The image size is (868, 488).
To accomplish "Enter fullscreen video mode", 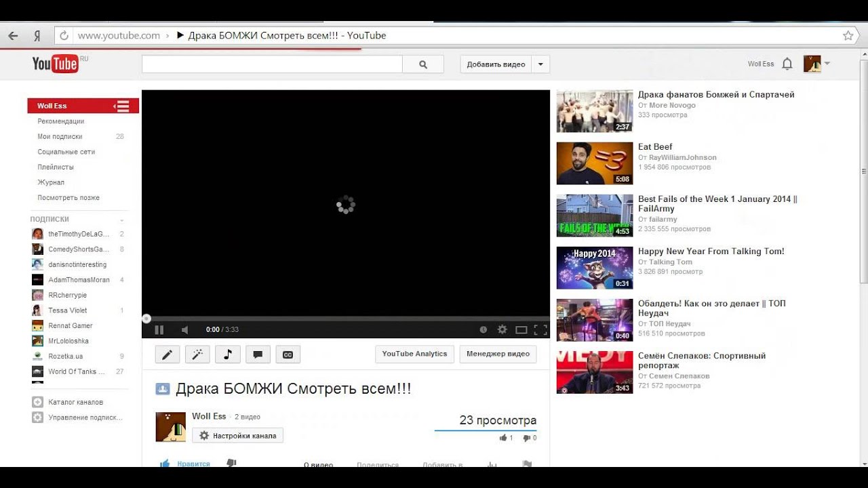I will pos(540,330).
